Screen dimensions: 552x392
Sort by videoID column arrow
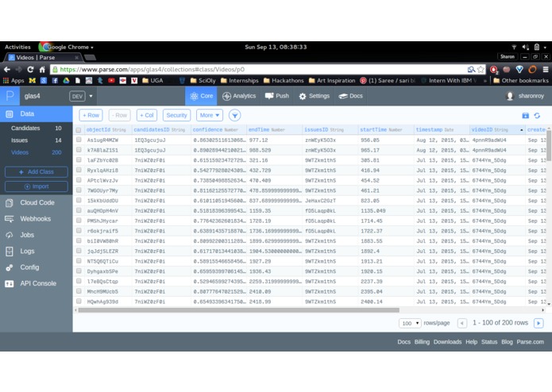(521, 130)
